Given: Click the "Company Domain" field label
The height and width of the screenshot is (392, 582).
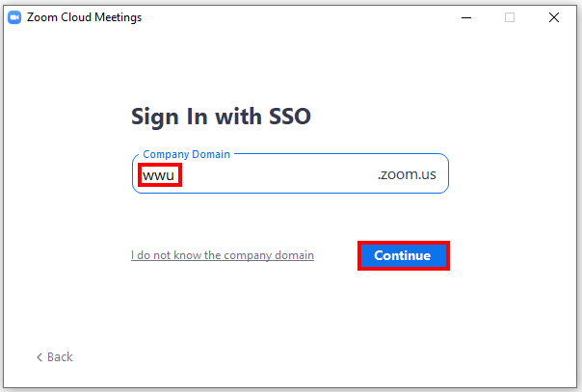Looking at the screenshot, I should (188, 154).
